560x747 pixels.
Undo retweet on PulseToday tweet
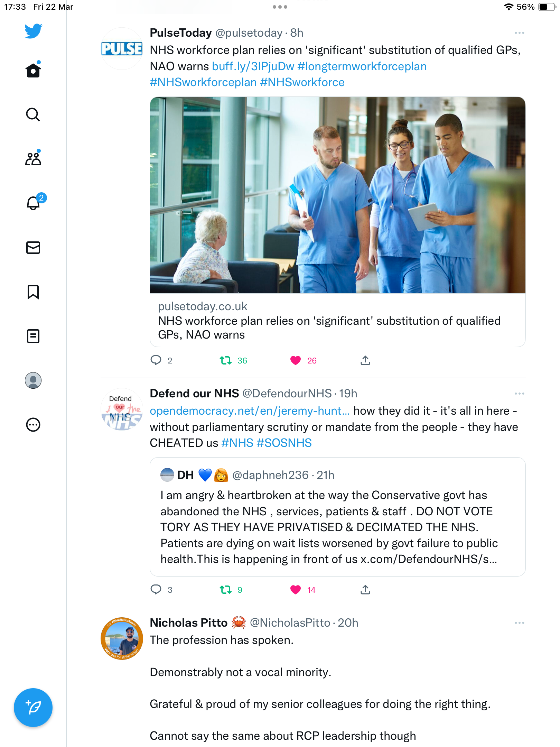click(226, 360)
